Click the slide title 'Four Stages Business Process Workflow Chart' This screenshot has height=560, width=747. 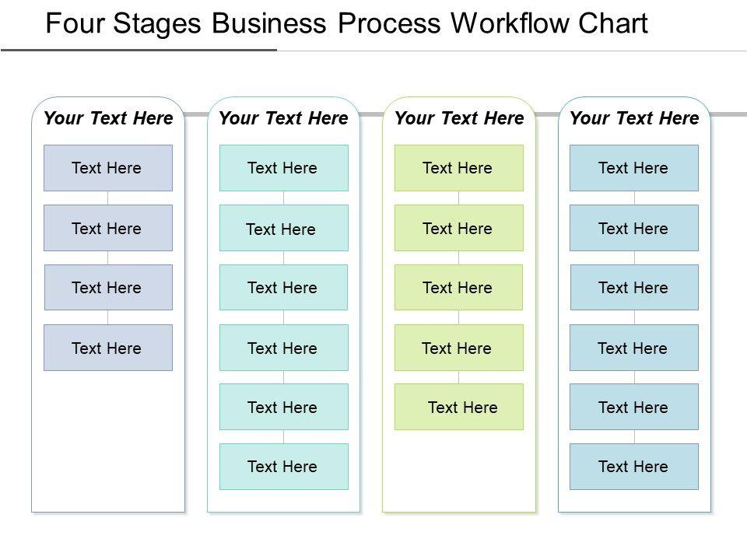point(346,24)
